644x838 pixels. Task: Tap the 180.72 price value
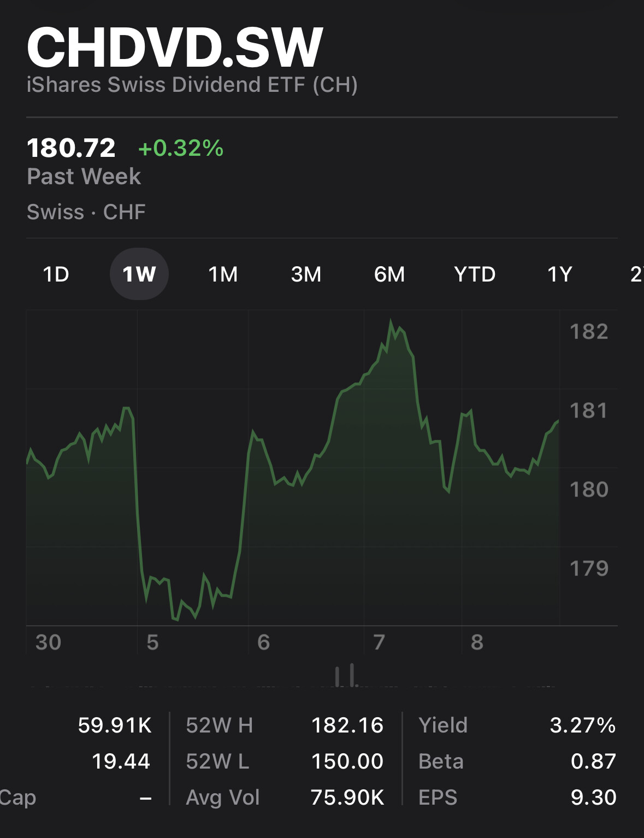(x=71, y=148)
